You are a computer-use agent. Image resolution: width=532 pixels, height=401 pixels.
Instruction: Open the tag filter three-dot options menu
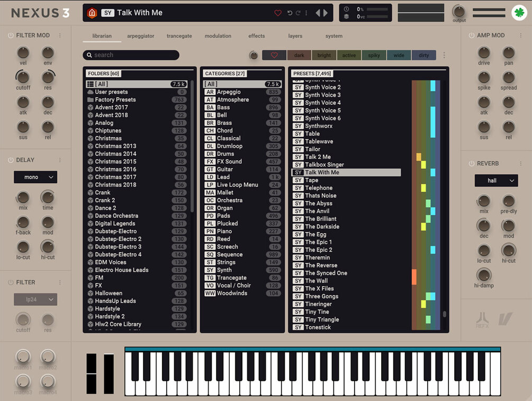444,55
